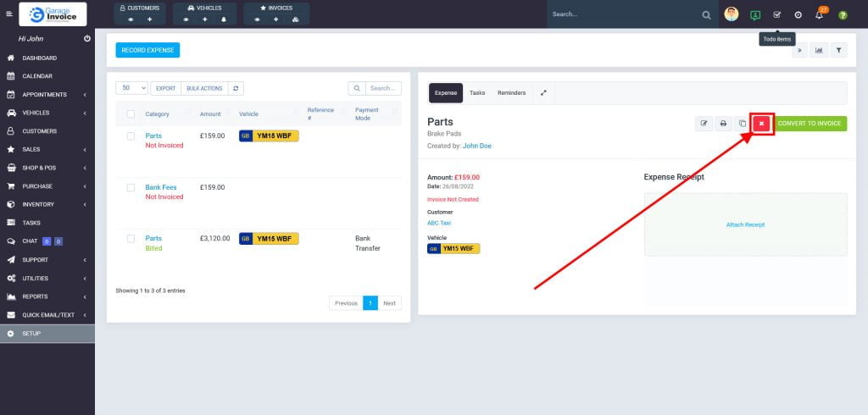Copy the Parts expense

743,124
